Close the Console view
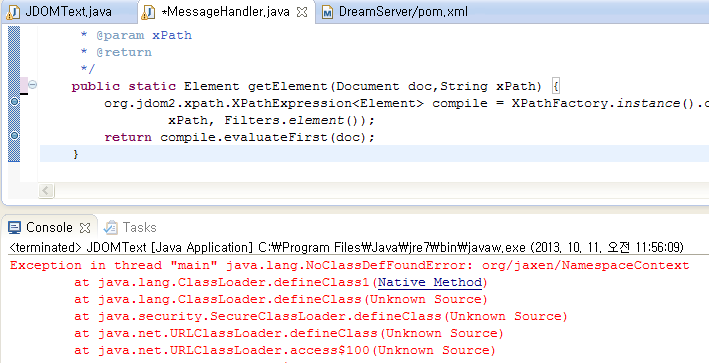Image resolution: width=709 pixels, height=363 pixels. (x=85, y=228)
